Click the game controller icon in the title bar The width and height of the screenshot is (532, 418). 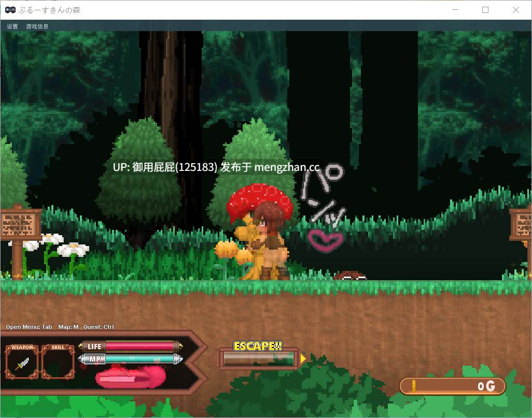[x=10, y=10]
